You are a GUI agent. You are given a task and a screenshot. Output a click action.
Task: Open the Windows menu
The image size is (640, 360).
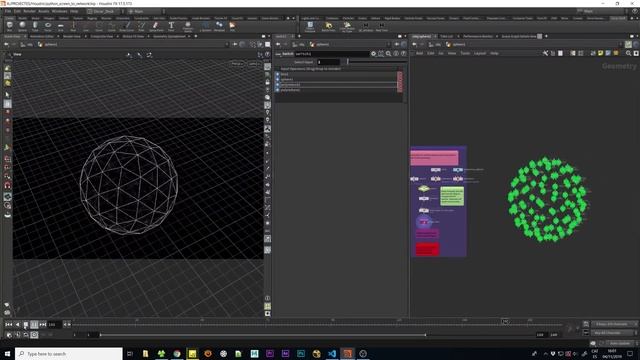point(59,11)
